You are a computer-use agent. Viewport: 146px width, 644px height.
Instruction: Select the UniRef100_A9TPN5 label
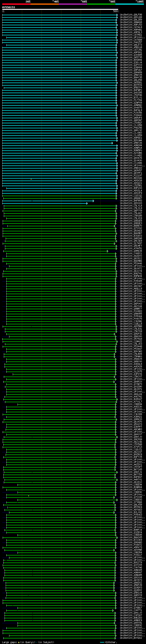(x=131, y=550)
